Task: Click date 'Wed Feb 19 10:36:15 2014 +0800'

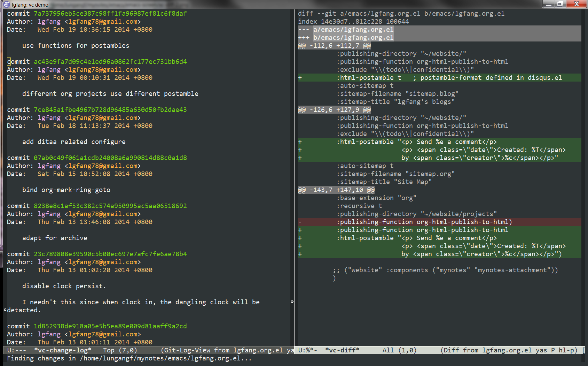Action: pyautogui.click(x=95, y=30)
